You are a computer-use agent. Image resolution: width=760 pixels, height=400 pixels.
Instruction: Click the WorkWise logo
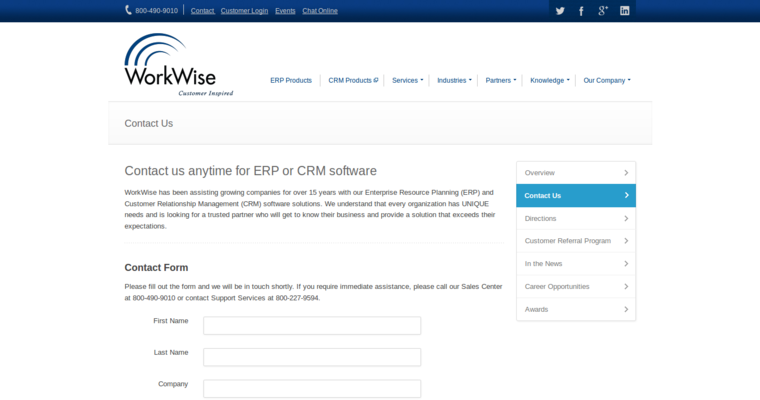pos(178,64)
